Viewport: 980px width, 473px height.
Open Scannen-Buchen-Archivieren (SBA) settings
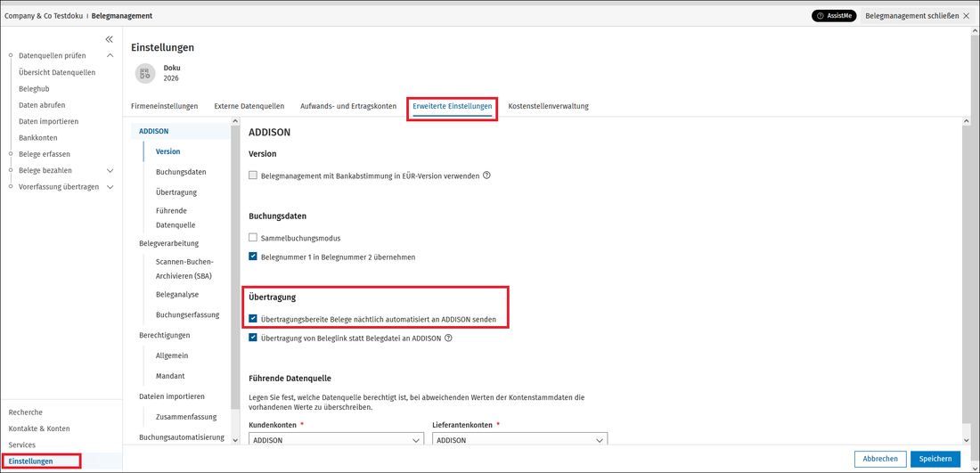[x=185, y=269]
